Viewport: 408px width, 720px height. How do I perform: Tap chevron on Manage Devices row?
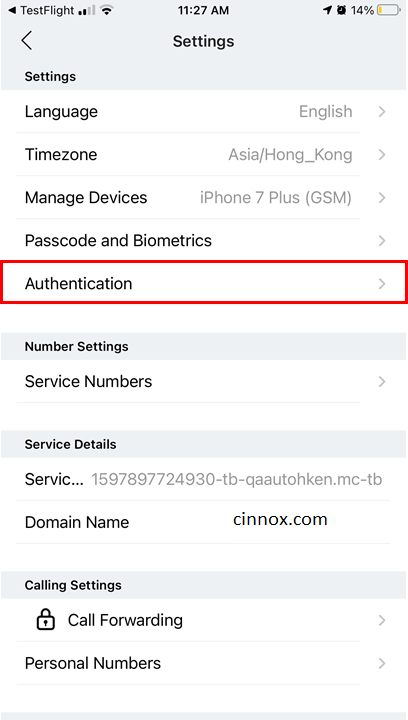point(382,198)
